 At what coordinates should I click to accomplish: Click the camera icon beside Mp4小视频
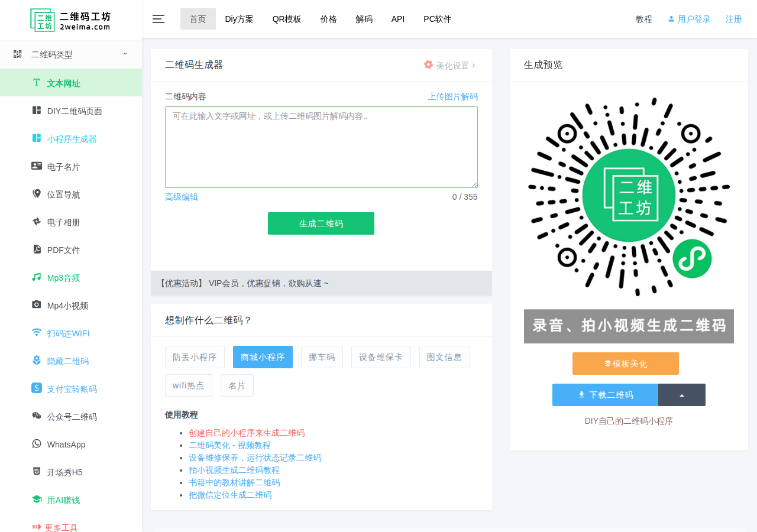37,305
